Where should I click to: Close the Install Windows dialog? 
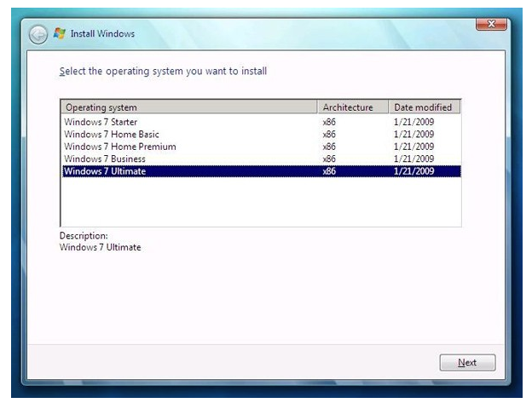[491, 24]
